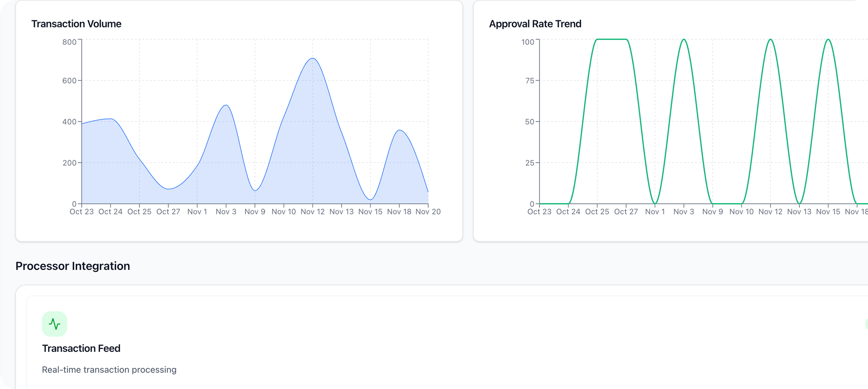The height and width of the screenshot is (389, 868).
Task: Pick Oct 27 dip on Transaction Volume curve
Action: coord(168,189)
